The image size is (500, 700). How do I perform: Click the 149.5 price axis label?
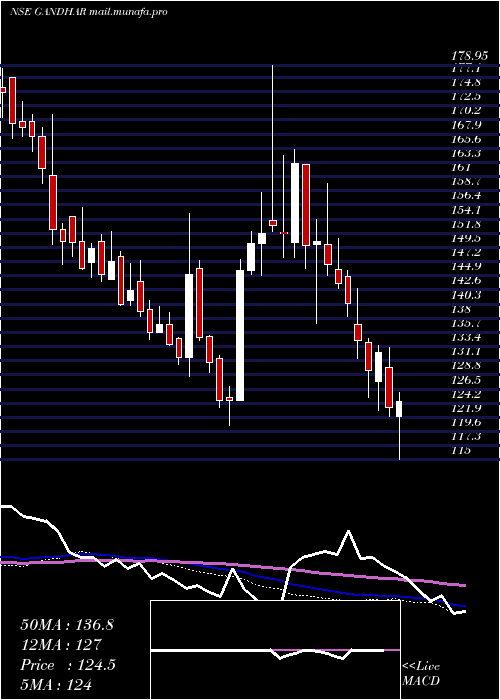[466, 238]
